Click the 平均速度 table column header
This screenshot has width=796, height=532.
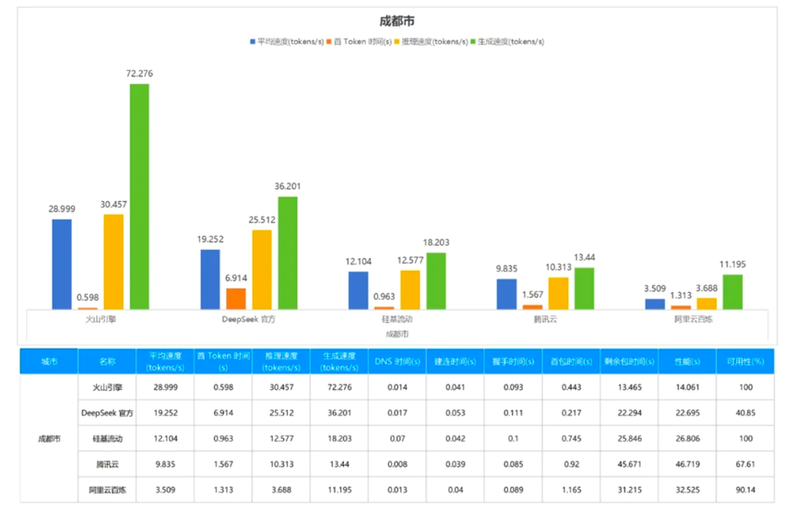click(165, 361)
